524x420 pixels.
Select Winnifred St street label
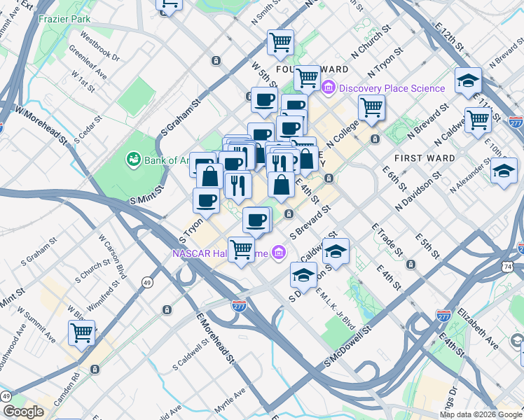tap(103, 296)
